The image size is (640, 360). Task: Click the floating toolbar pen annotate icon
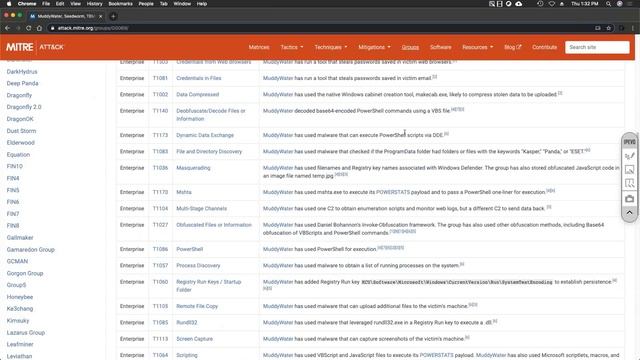tap(629, 156)
